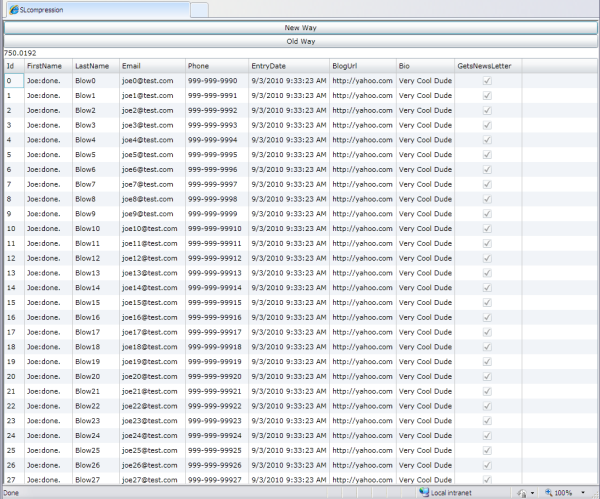Screen dimensions: 600x499
Task: Toggle GetsNewsLetter checkbox for Blow0 row
Action: click(487, 81)
